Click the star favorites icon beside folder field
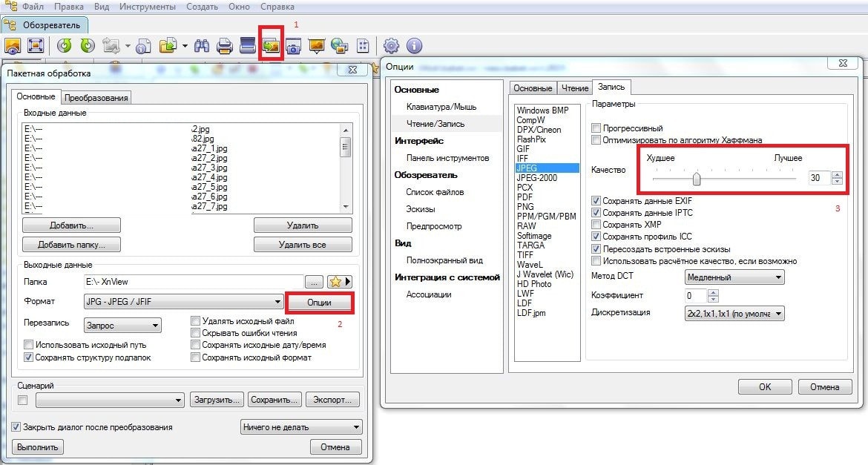The height and width of the screenshot is (465, 868). click(335, 282)
